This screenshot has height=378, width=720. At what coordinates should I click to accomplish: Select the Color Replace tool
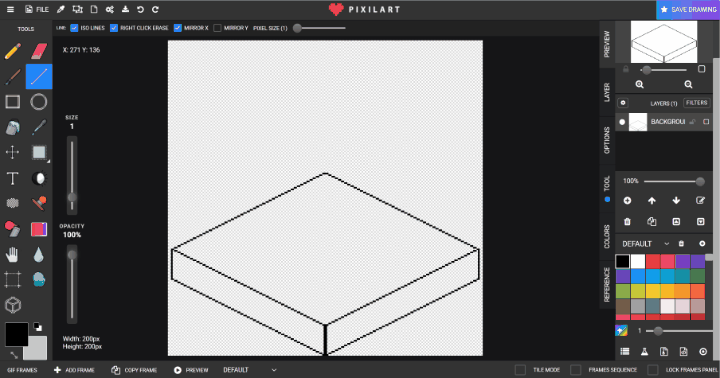[x=13, y=229]
